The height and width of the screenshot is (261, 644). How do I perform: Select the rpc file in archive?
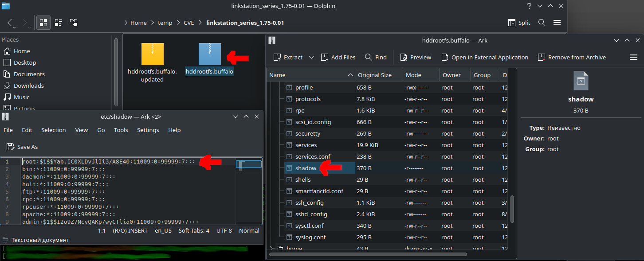click(299, 110)
